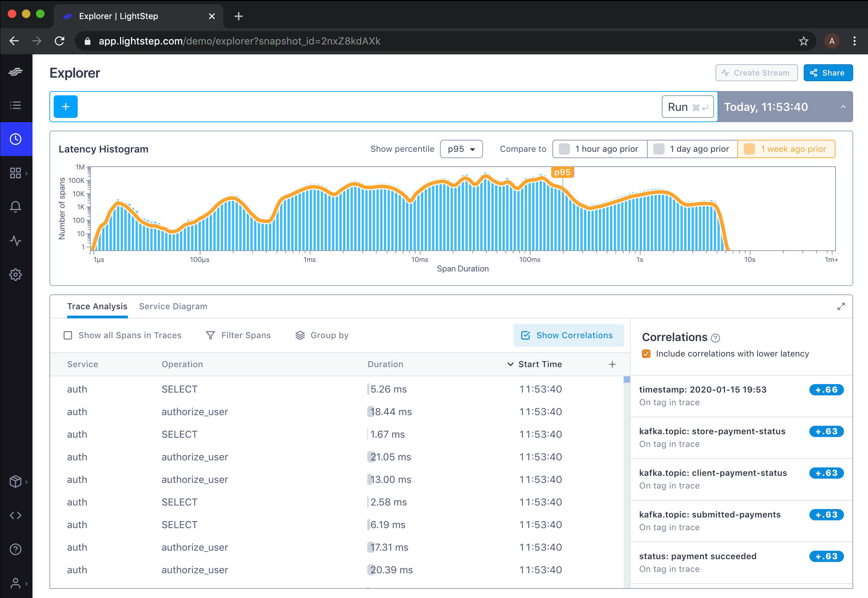Open the Explorer clock icon in sidebar
868x598 pixels.
point(16,139)
